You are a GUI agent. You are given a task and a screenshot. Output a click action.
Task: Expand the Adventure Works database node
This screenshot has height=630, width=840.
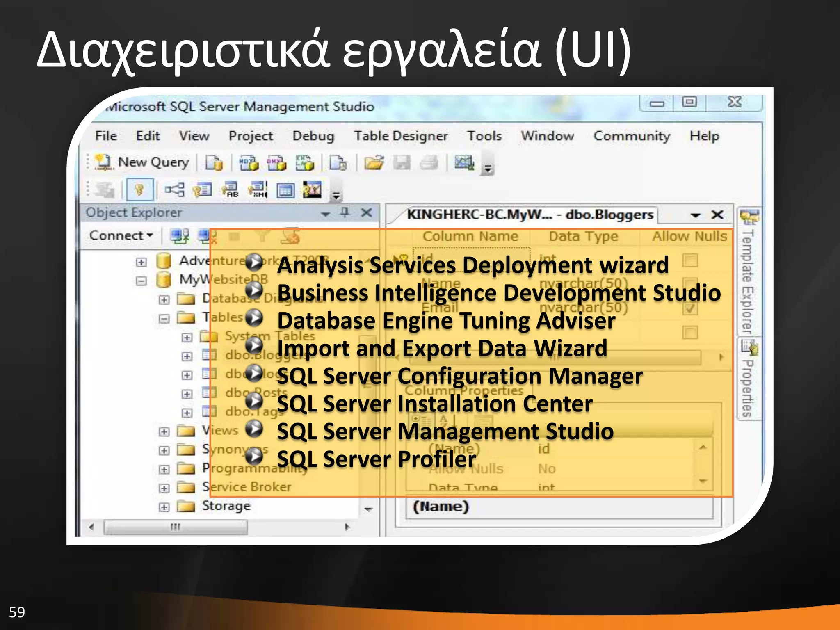click(x=141, y=262)
